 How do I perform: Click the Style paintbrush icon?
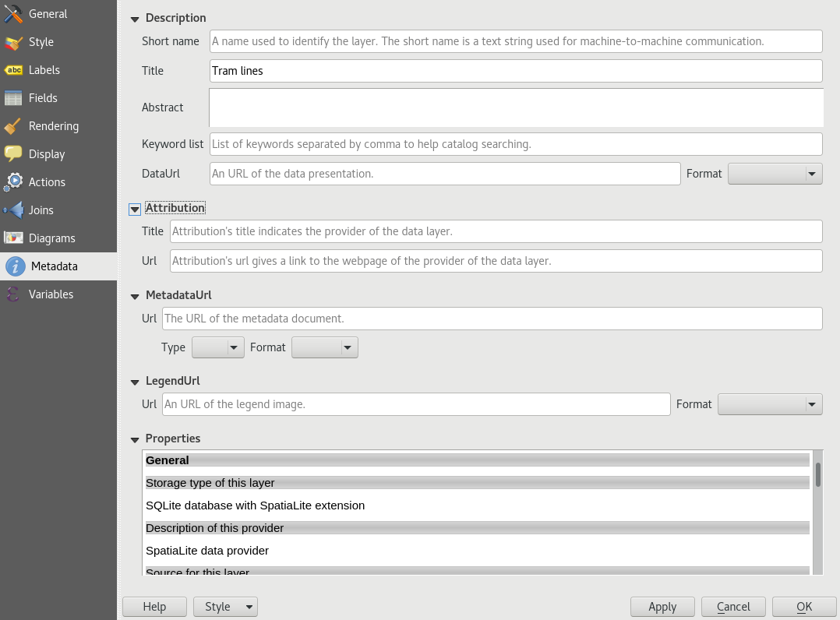(x=12, y=42)
